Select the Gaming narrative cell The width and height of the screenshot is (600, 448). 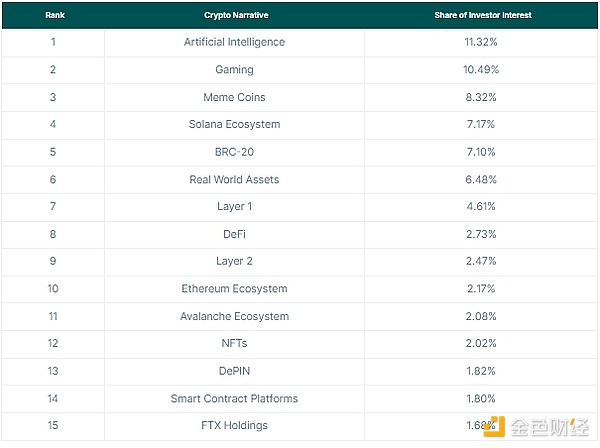pos(234,70)
